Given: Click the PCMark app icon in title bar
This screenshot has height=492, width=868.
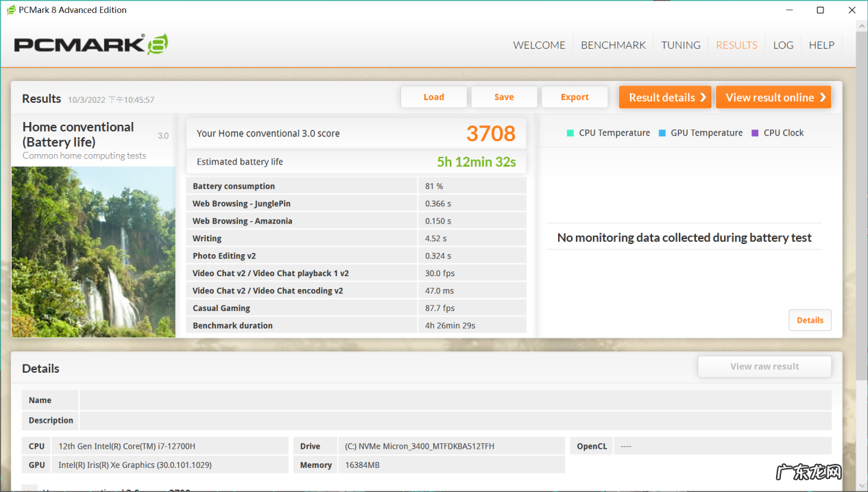Looking at the screenshot, I should tap(10, 10).
